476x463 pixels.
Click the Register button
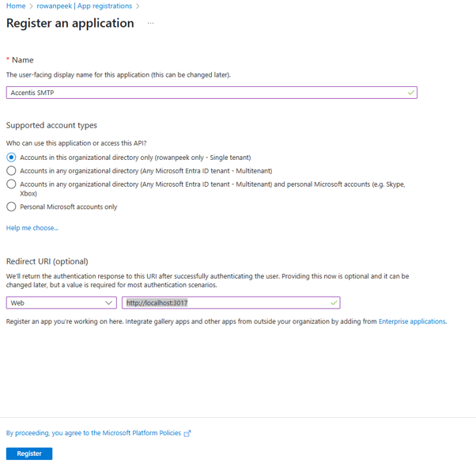click(29, 454)
